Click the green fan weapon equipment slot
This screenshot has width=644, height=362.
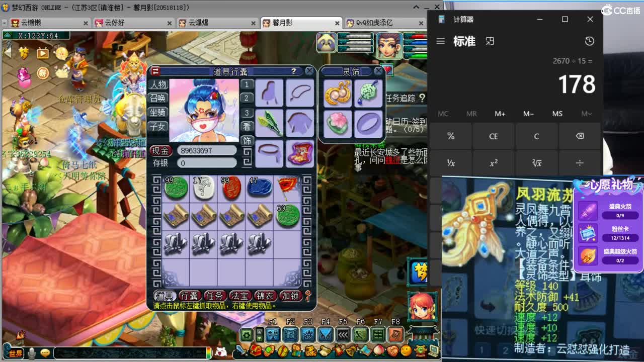pyautogui.click(x=270, y=123)
